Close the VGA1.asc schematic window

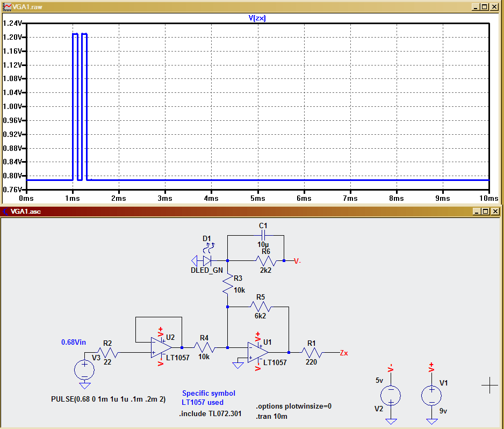(495, 212)
